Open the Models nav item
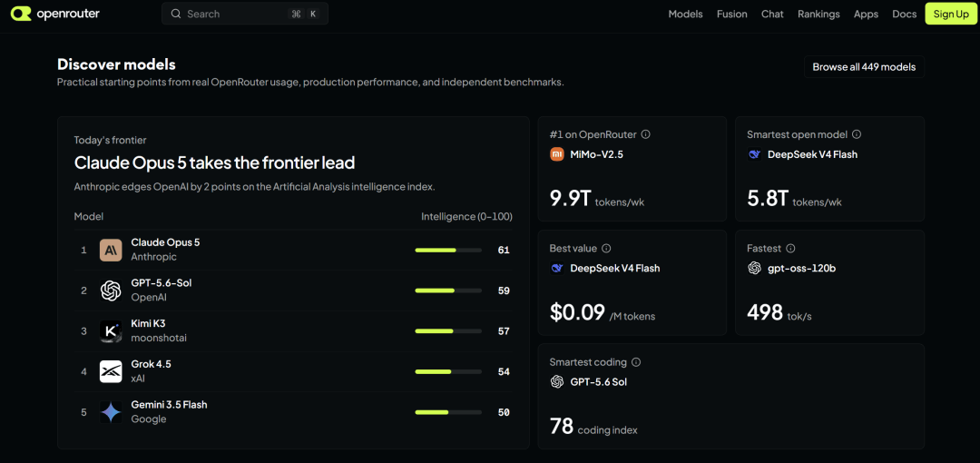This screenshot has height=463, width=980. (686, 14)
